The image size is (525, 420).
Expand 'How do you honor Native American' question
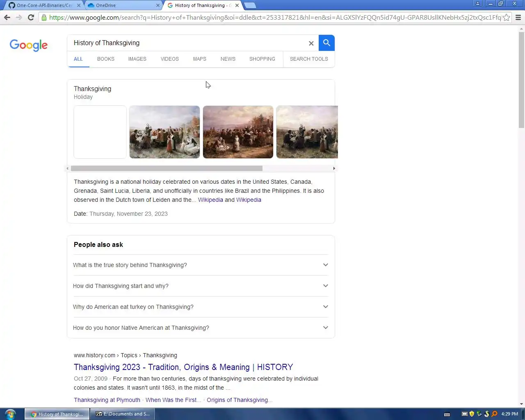[x=201, y=328]
